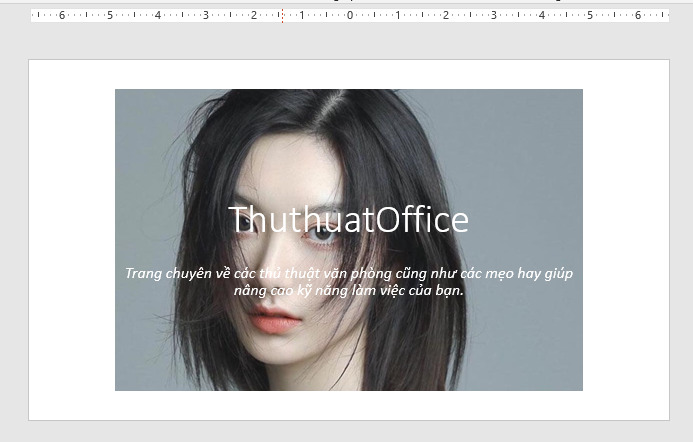Screen dimensions: 693x442
Task: Click the subtitle line "nâng cao kỹ năng"
Action: coord(348,290)
